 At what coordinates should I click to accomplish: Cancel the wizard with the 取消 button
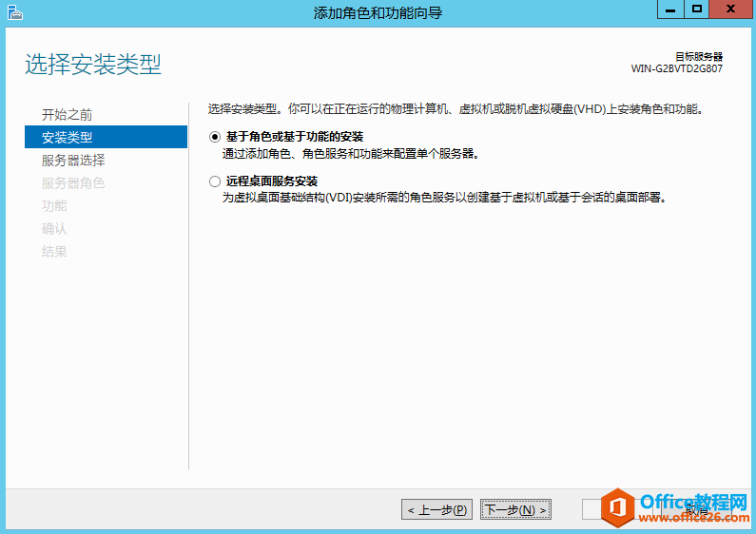tap(699, 510)
